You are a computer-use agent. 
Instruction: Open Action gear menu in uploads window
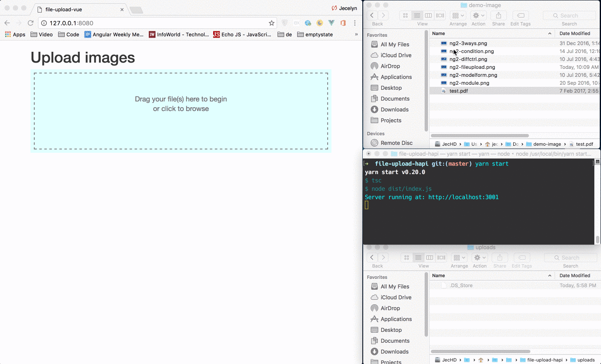pos(480,258)
